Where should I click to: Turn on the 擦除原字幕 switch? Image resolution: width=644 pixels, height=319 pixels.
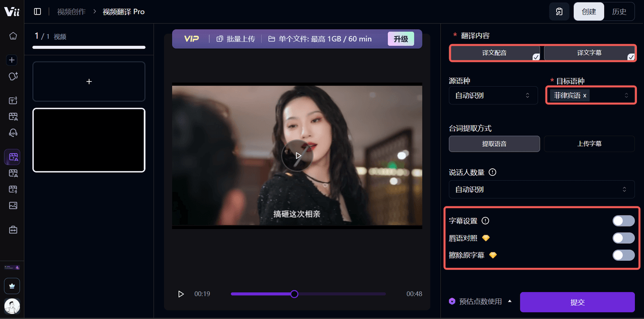[623, 255]
